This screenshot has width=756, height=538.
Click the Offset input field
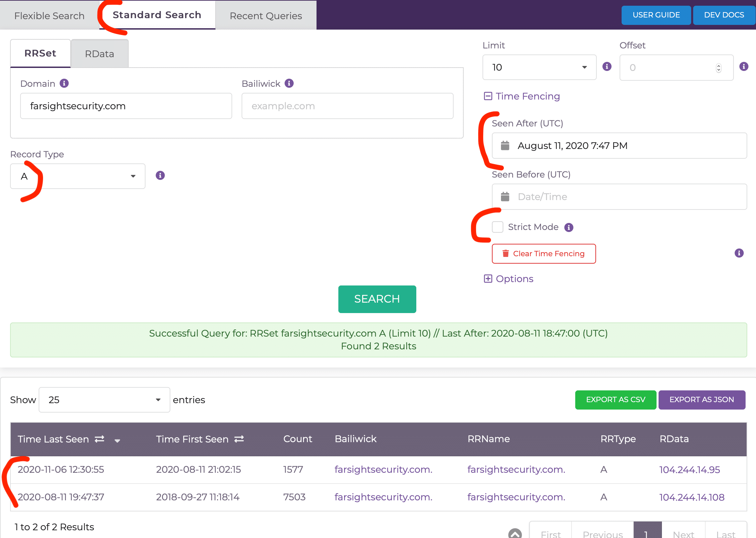676,68
